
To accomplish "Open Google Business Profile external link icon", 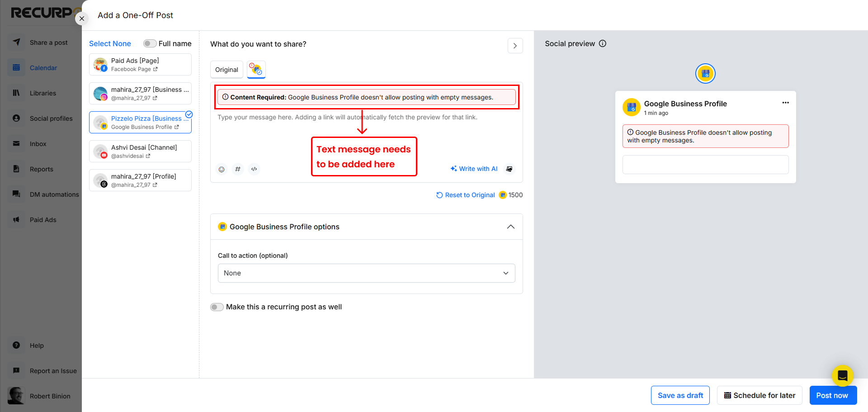I will pos(177,127).
